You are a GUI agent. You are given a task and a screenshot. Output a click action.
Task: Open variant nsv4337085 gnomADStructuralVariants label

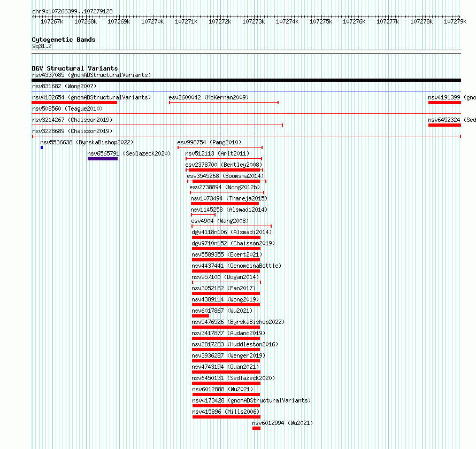pyautogui.click(x=91, y=75)
